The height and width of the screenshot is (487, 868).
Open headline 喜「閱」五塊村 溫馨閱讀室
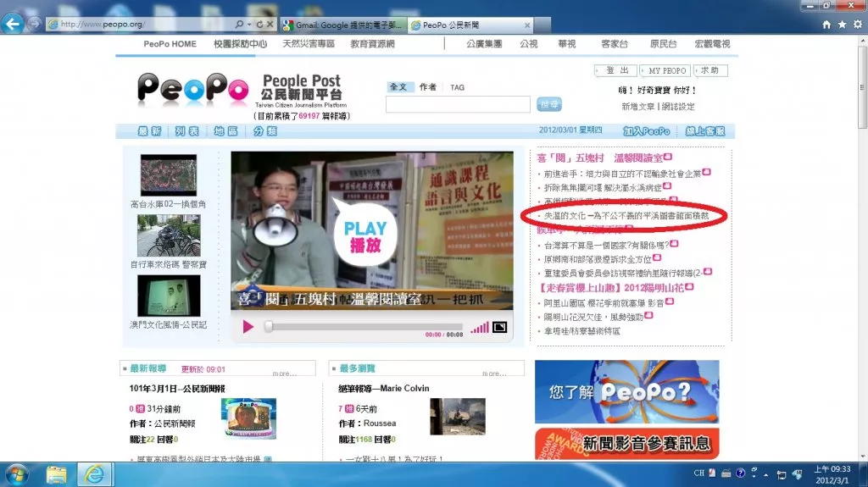(x=599, y=158)
